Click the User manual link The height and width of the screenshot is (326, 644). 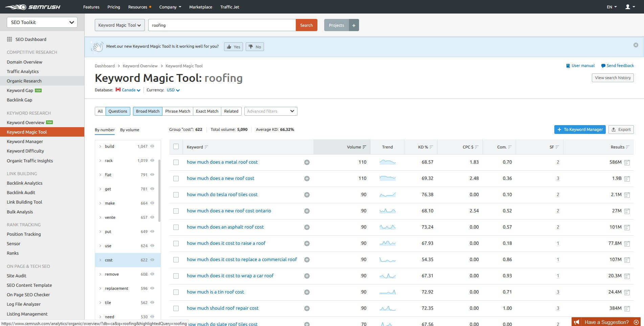(580, 66)
